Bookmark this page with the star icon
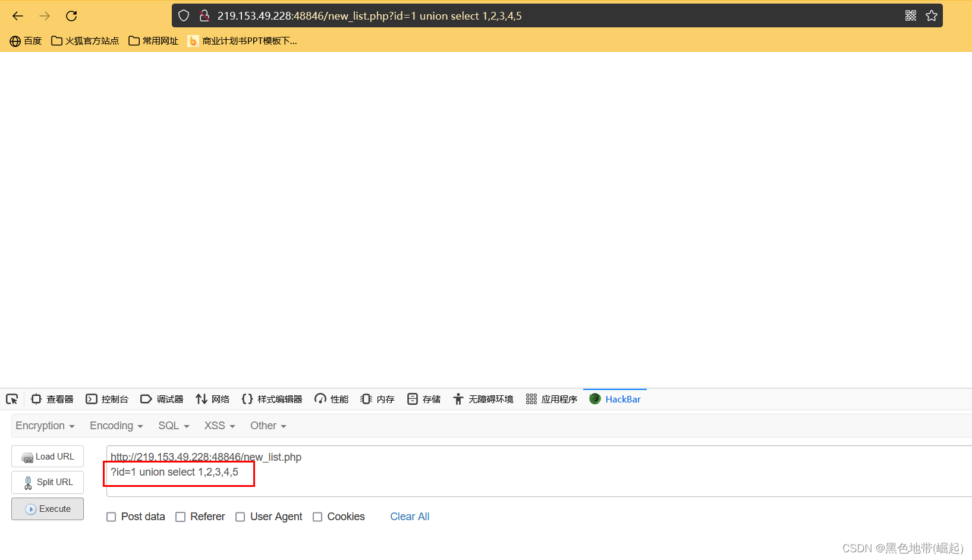Viewport: 972px width, 560px height. 932,16
